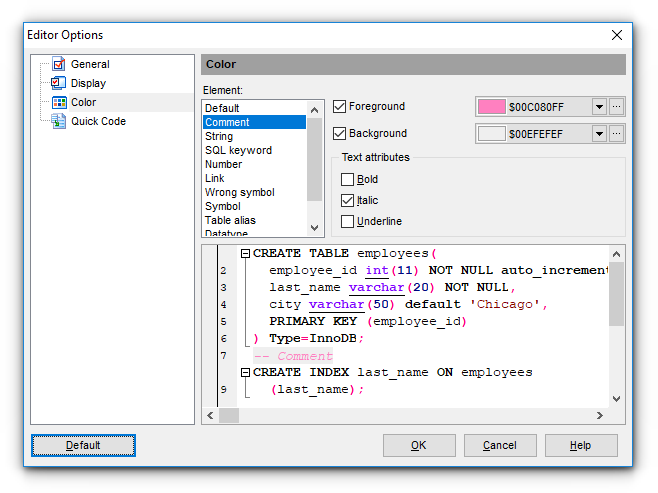Open background color picker ellipsis button
Screen dimensions: 658x493
617,133
